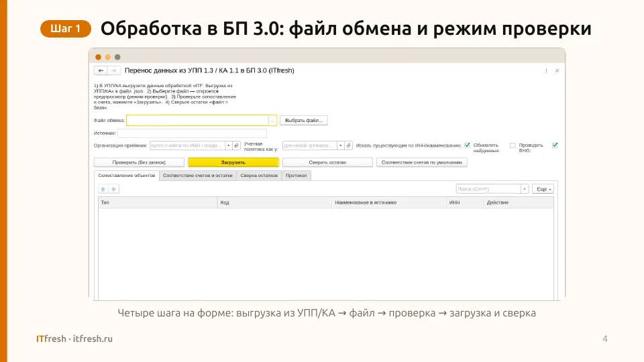Click the Учетная политика text field

310,145
